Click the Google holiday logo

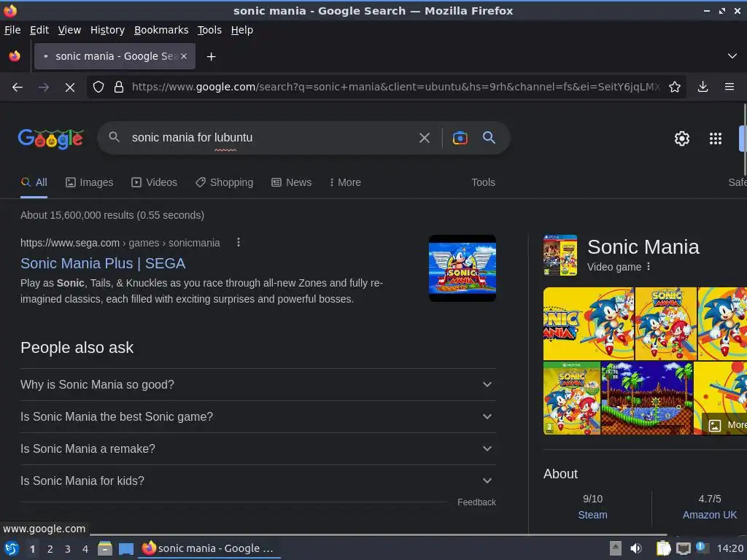coord(51,139)
